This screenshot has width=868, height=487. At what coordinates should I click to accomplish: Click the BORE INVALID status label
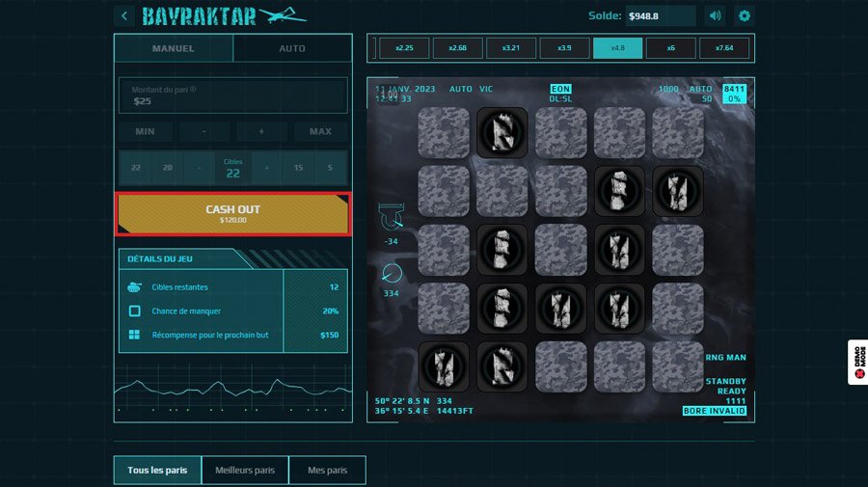click(714, 411)
